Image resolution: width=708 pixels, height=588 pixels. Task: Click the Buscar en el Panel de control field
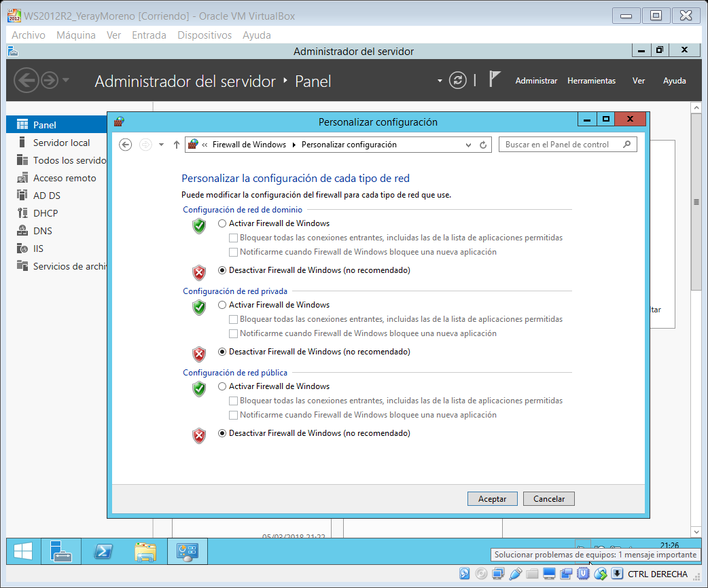click(x=567, y=145)
